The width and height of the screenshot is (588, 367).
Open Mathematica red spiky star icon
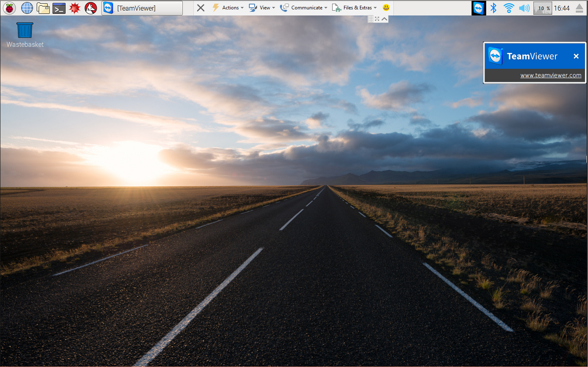[75, 8]
